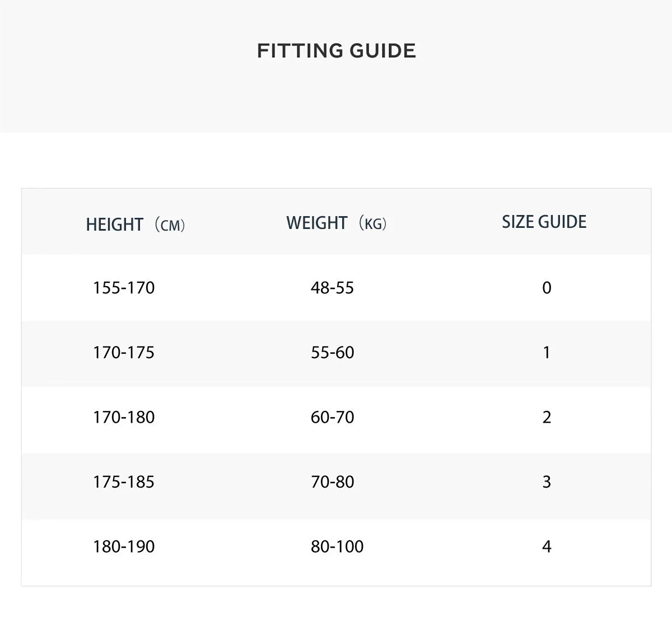The width and height of the screenshot is (672, 631).
Task: Click size 2 in the table
Action: [547, 417]
